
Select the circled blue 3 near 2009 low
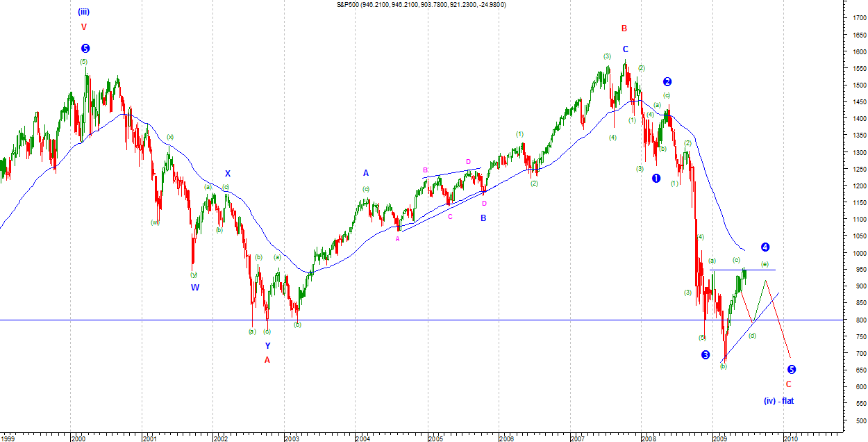tap(706, 355)
